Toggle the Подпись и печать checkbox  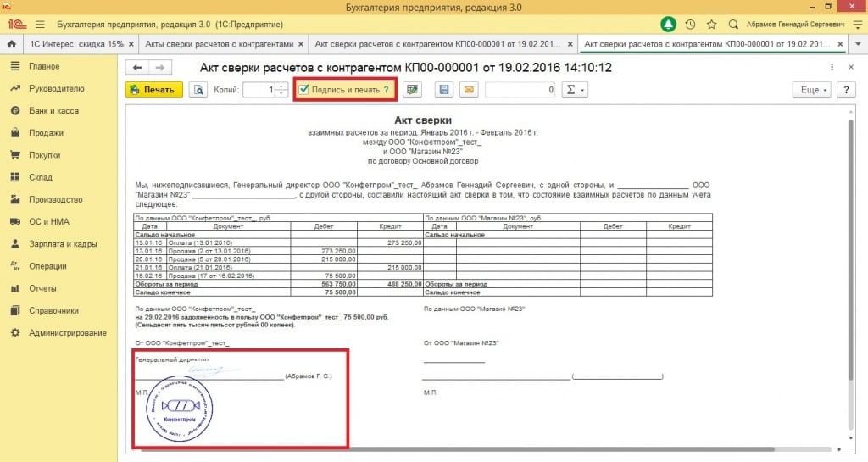303,89
